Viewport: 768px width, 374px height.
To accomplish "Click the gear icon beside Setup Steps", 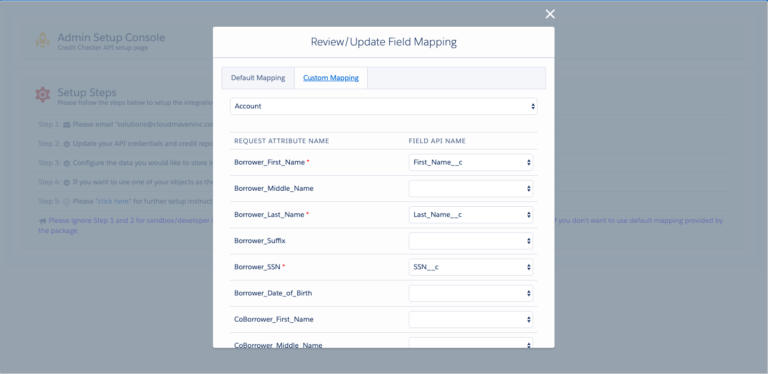I will click(x=43, y=94).
